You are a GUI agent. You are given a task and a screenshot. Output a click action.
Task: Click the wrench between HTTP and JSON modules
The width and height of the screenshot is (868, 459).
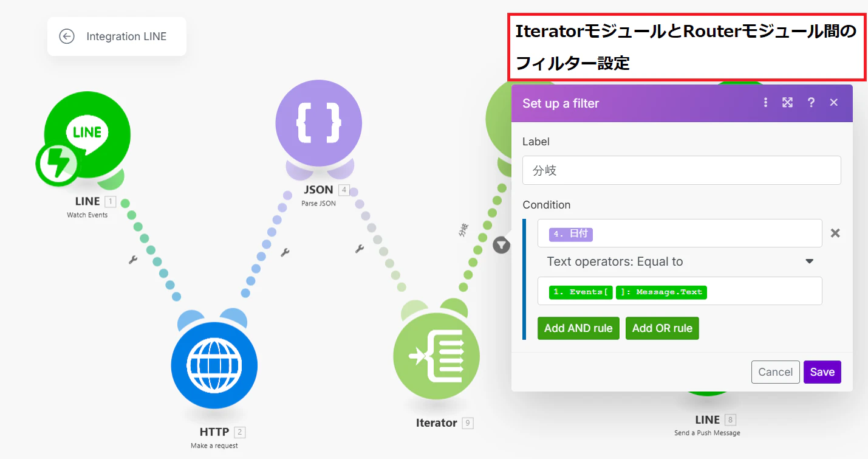(x=284, y=252)
